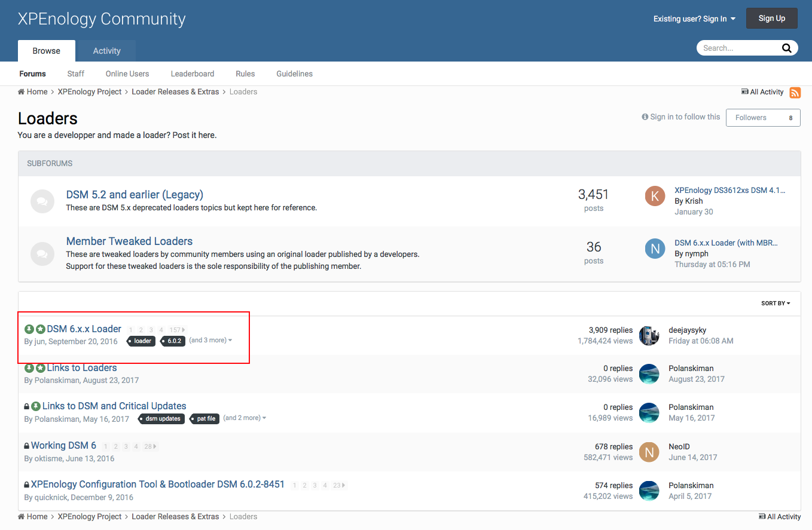Screen dimensions: 812x530
Task: Open author jun's profile link
Action: 39,341
